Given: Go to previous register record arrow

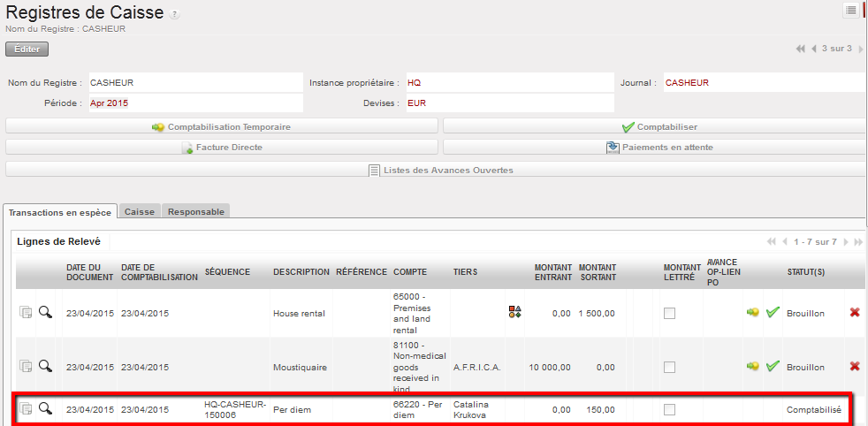Looking at the screenshot, I should pos(814,49).
